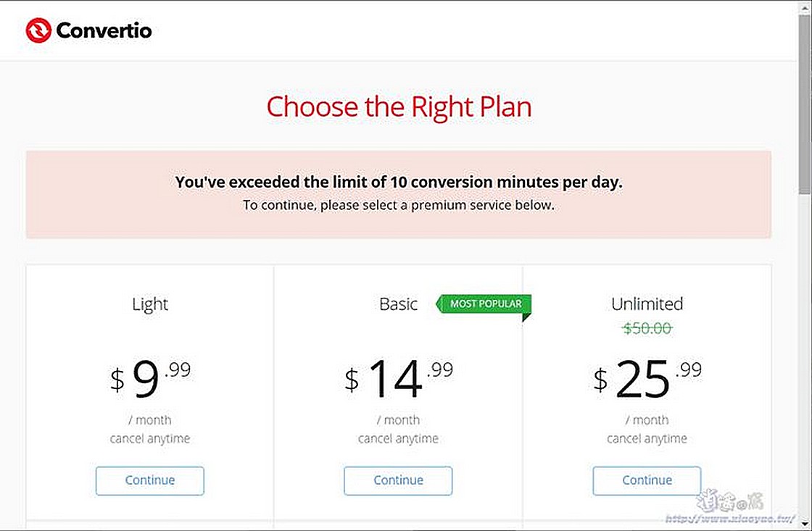
Task: Click the watermark URL in bottom corner
Action: point(730,519)
